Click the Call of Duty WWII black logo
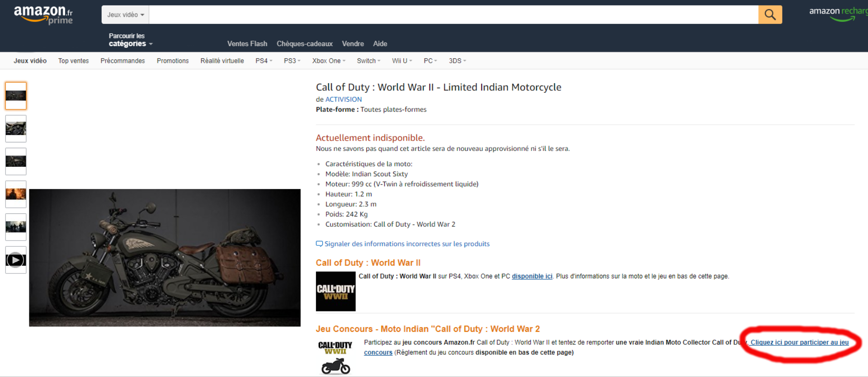The height and width of the screenshot is (377, 868). pyautogui.click(x=335, y=291)
